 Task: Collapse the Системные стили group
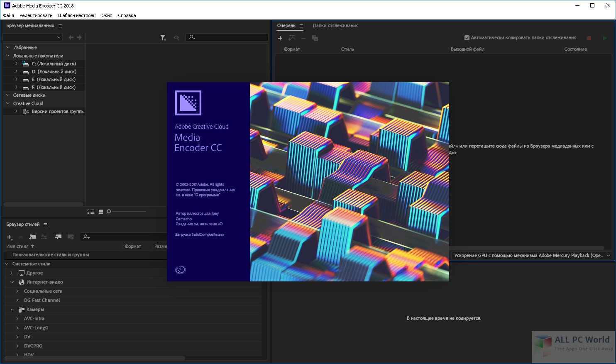tap(7, 264)
